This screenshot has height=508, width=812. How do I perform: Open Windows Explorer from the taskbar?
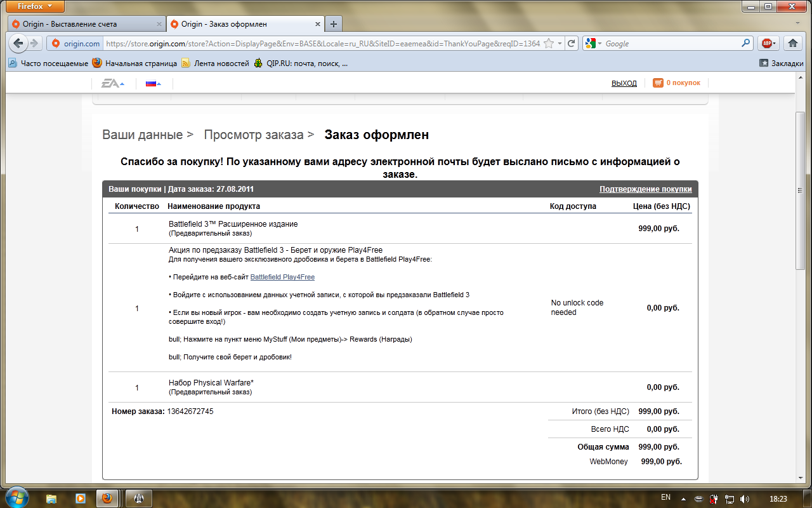[x=51, y=498]
